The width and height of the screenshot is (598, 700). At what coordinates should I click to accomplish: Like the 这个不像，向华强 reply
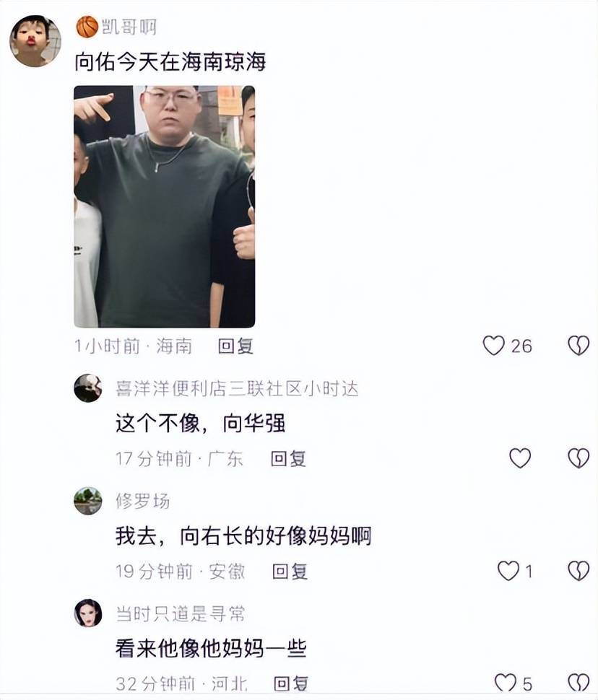point(520,458)
